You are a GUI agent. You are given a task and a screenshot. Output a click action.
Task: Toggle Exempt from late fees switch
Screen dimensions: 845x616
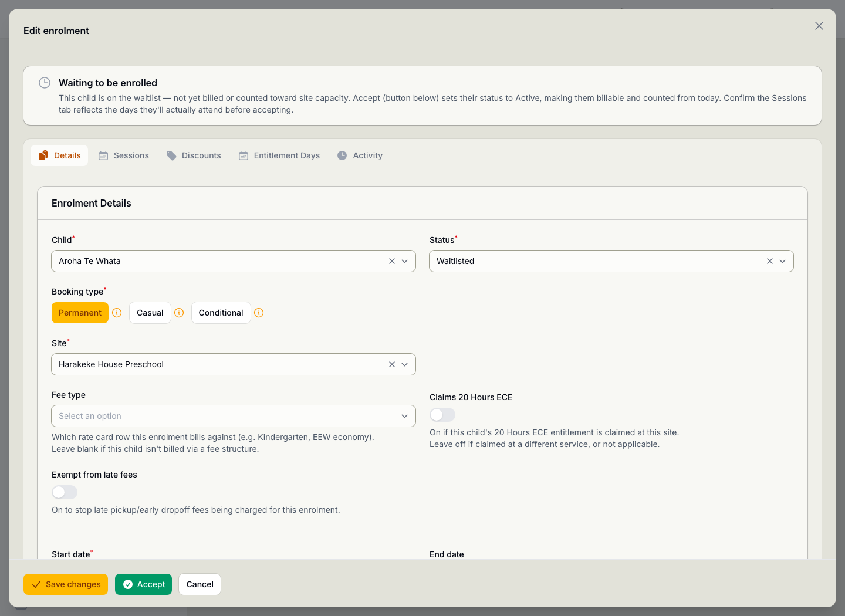click(x=65, y=492)
